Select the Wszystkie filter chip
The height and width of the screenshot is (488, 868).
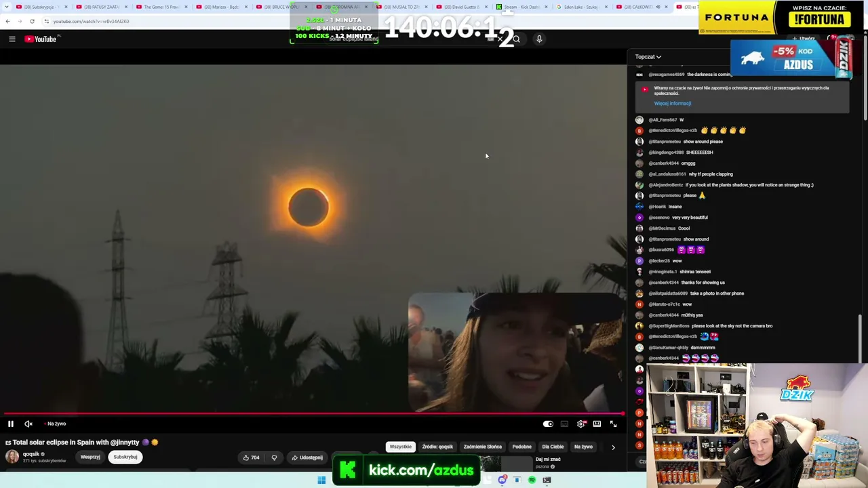click(400, 447)
